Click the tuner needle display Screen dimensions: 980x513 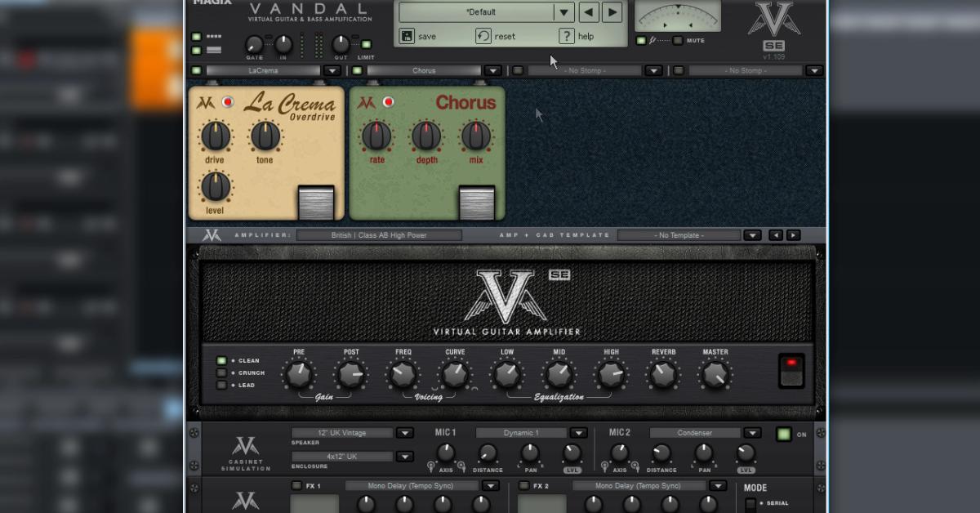point(678,16)
